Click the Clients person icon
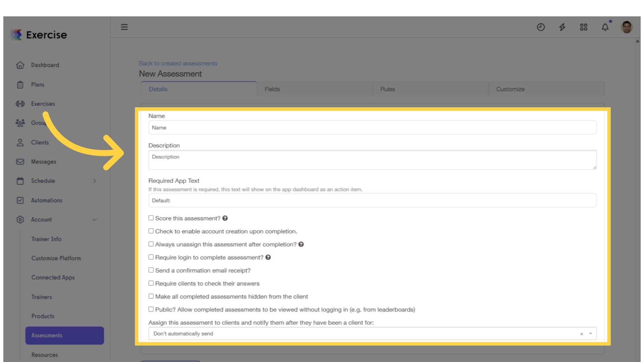The height and width of the screenshot is (362, 644). click(20, 142)
